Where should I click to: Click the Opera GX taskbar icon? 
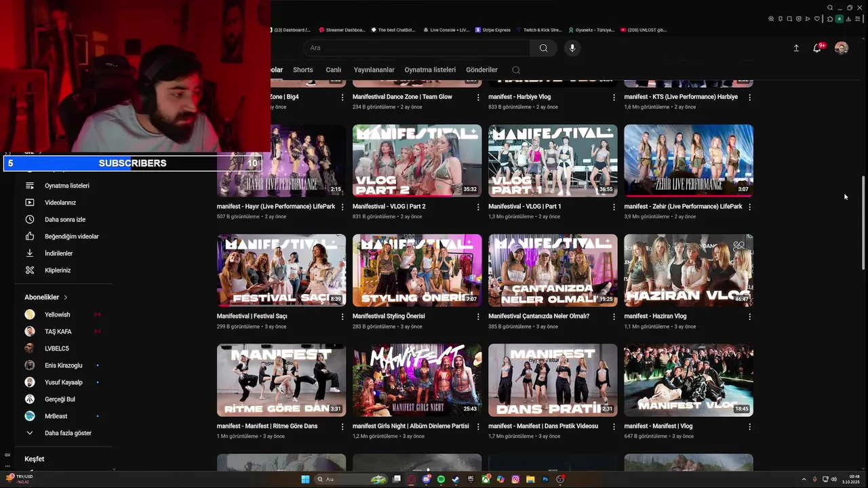click(x=412, y=479)
